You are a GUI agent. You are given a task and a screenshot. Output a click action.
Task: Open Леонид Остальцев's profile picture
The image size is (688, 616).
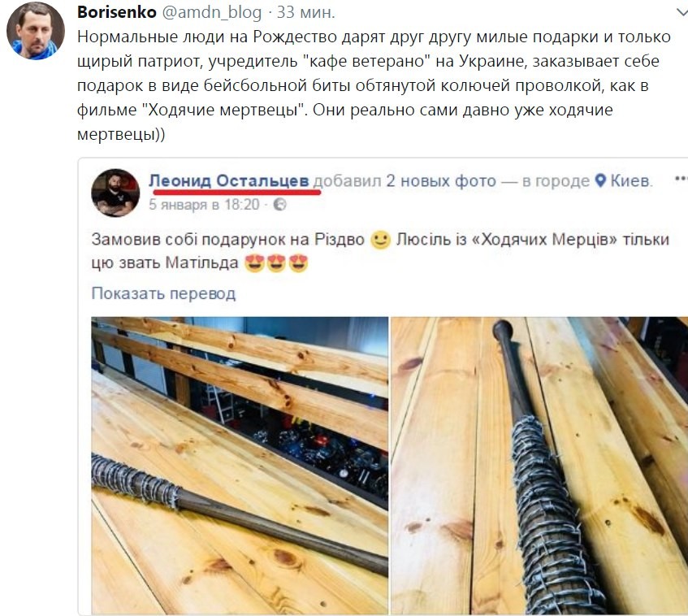115,193
